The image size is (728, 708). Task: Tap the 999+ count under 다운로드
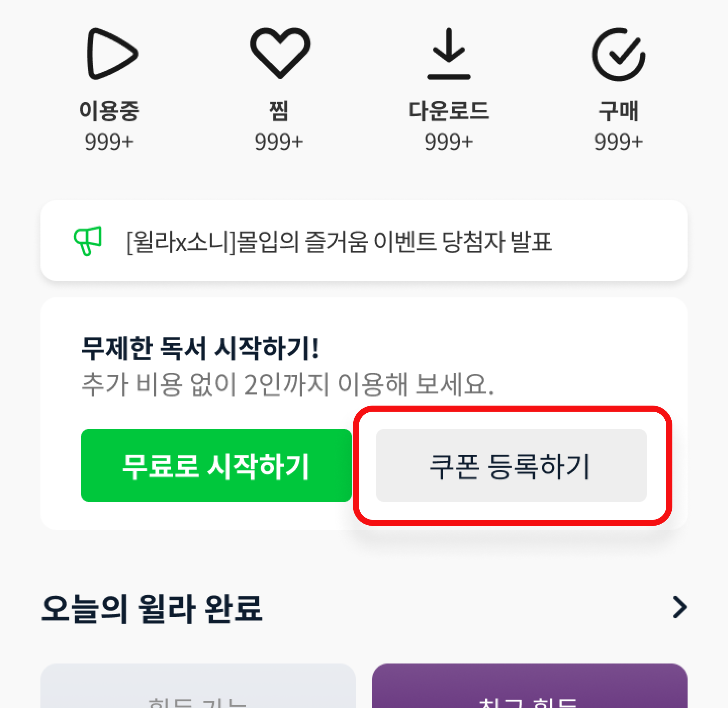pyautogui.click(x=449, y=142)
